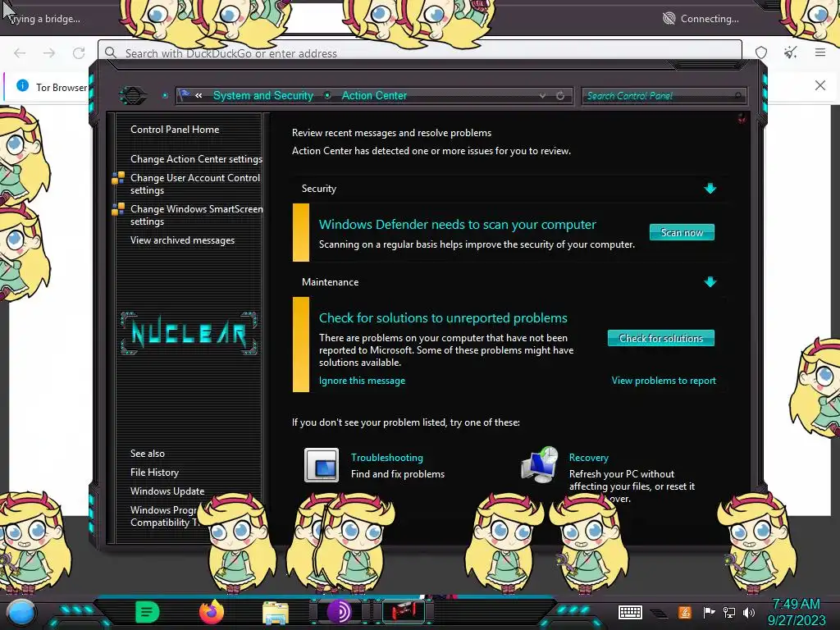840x630 pixels.
Task: Open Action Center flag in system tray
Action: click(x=709, y=612)
